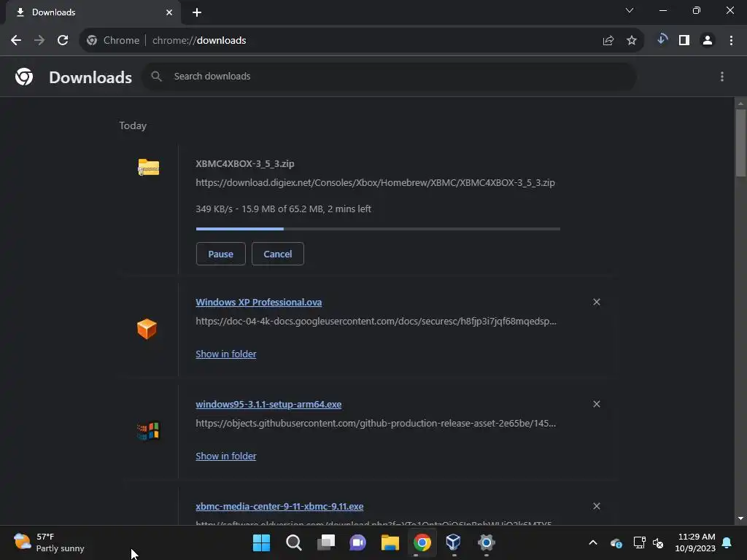Open xbmc-media-center-9-11-xbmc-9.11.exe link
747x560 pixels.
click(279, 506)
